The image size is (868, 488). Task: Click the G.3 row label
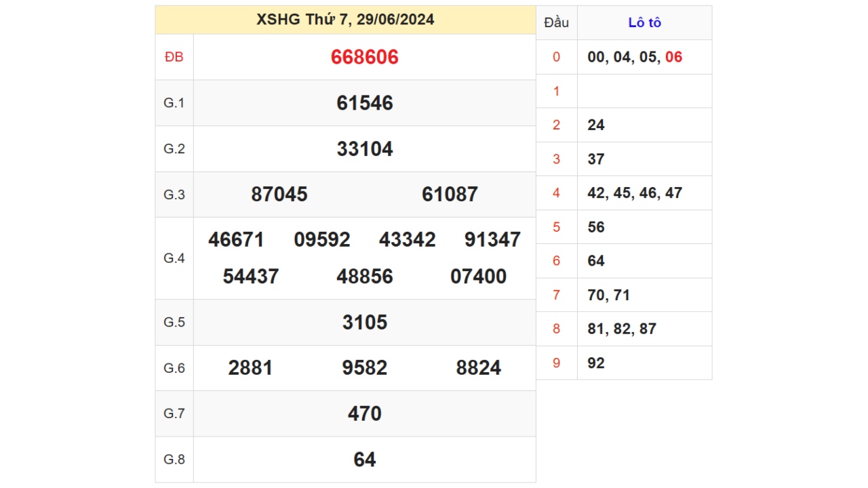click(174, 195)
